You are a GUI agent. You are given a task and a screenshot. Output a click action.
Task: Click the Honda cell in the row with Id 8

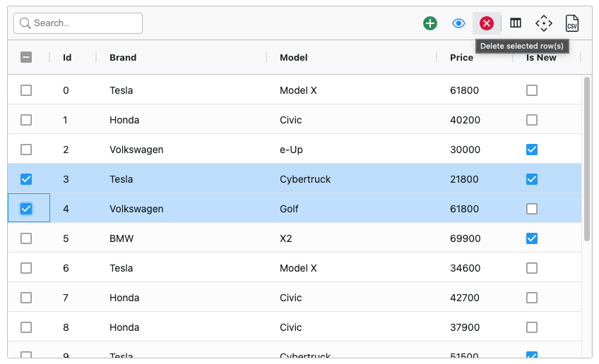(x=124, y=327)
